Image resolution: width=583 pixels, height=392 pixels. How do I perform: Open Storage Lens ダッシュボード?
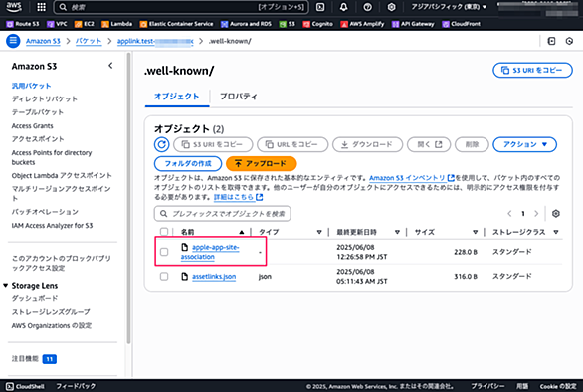(35, 298)
